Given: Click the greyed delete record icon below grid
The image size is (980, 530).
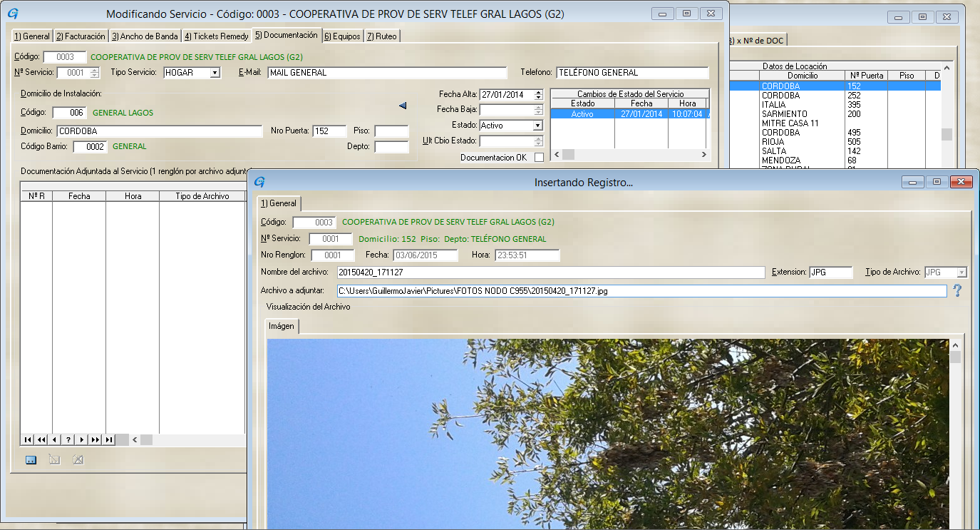Looking at the screenshot, I should pyautogui.click(x=78, y=460).
